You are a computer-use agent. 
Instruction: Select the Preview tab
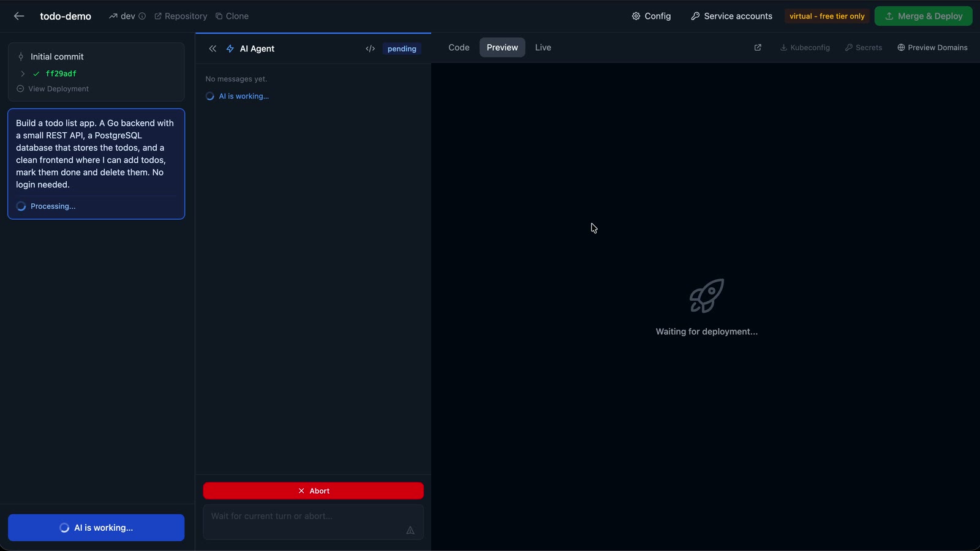502,48
